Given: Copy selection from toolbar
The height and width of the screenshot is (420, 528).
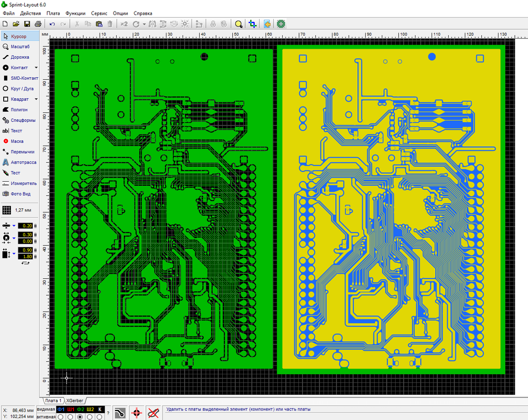Looking at the screenshot, I should click(x=88, y=24).
